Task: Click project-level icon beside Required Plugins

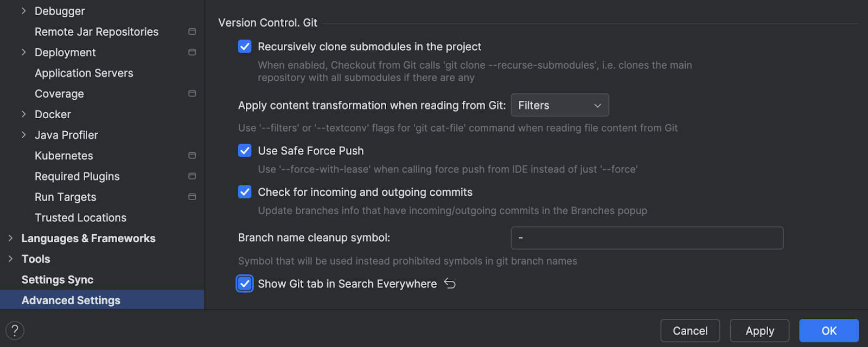Action: pyautogui.click(x=192, y=176)
